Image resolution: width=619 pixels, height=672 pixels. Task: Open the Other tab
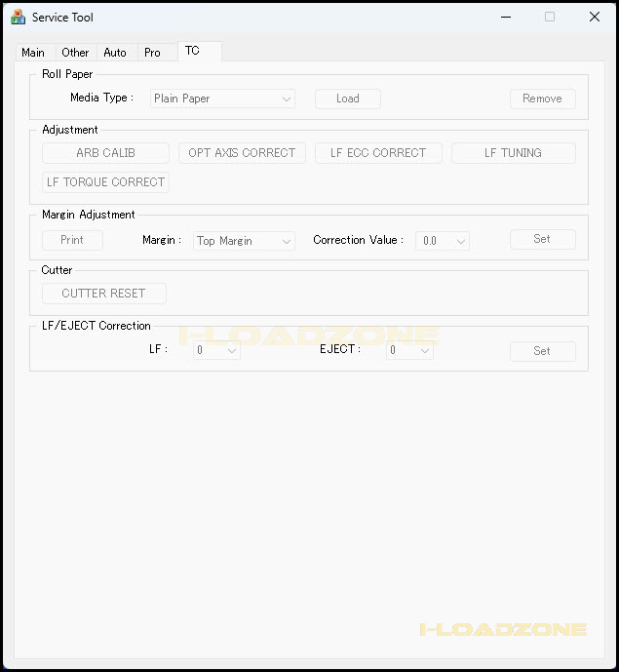(75, 53)
